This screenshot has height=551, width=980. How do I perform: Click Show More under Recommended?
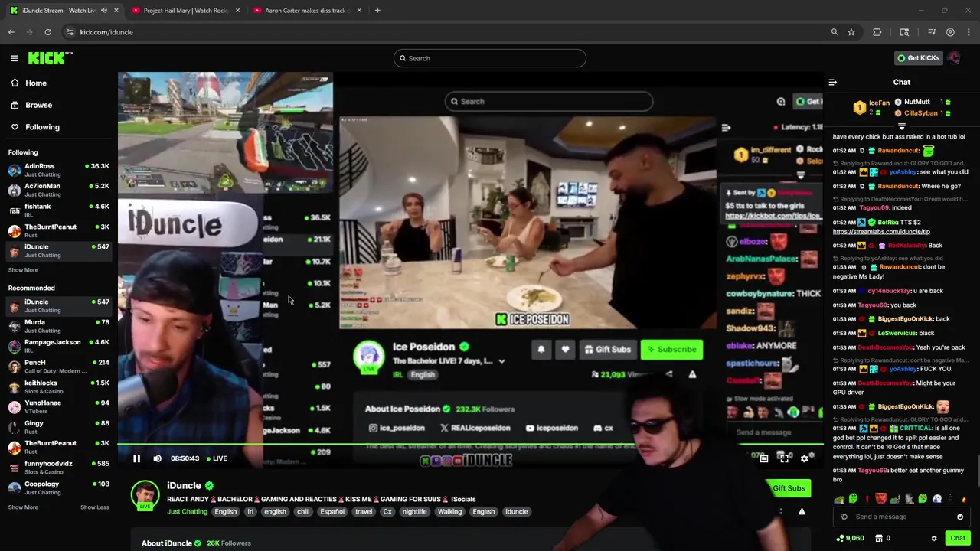[x=23, y=507]
